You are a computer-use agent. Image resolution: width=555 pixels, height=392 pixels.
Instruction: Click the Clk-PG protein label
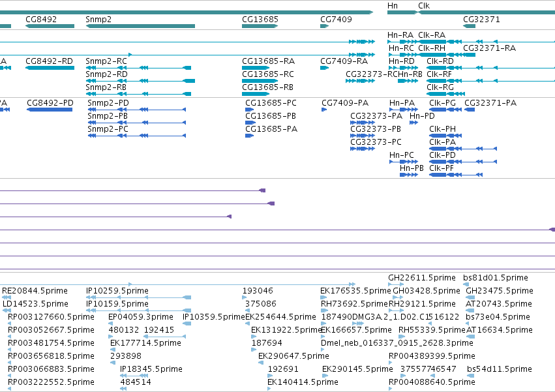[x=442, y=103]
